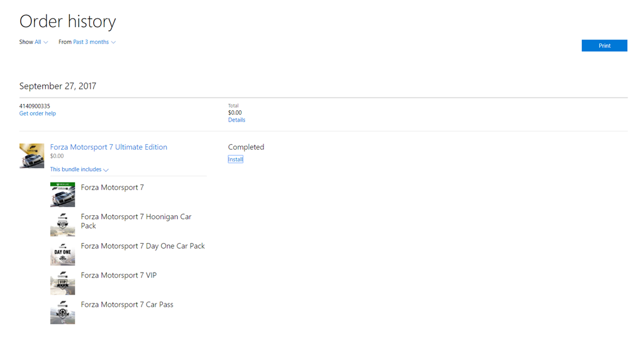Select the Forza Motorsport 7 bundle item text

[112, 188]
